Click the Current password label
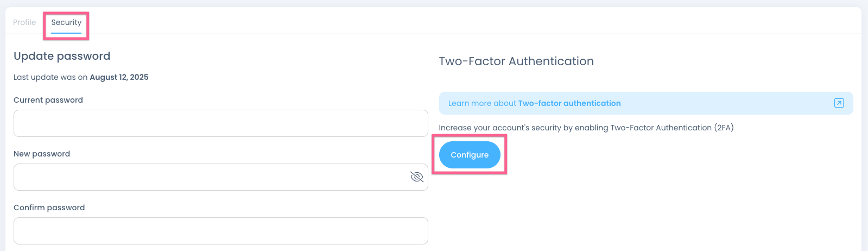868x251 pixels. pyautogui.click(x=48, y=100)
